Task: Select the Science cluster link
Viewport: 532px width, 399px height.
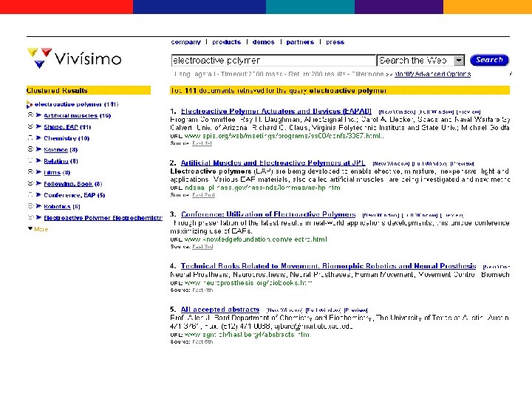Action: pos(55,149)
